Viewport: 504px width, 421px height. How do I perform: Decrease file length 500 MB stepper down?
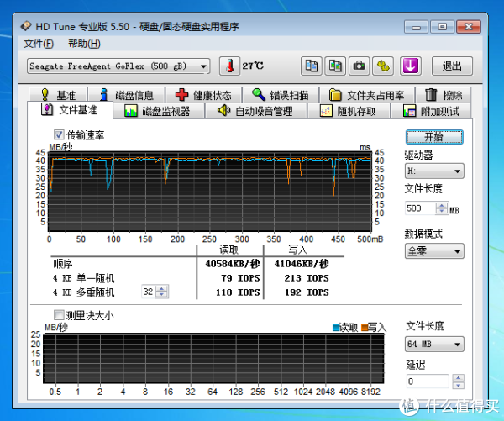tap(442, 211)
